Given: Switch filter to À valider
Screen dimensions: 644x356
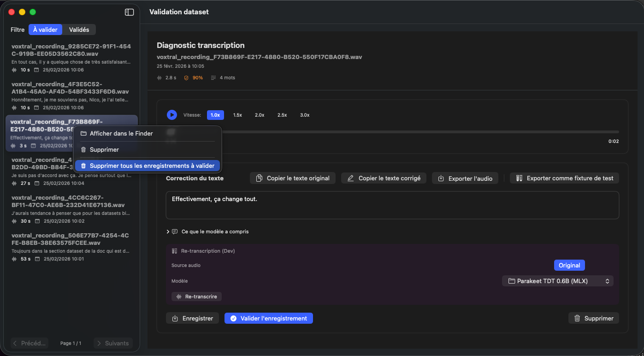Looking at the screenshot, I should (45, 30).
